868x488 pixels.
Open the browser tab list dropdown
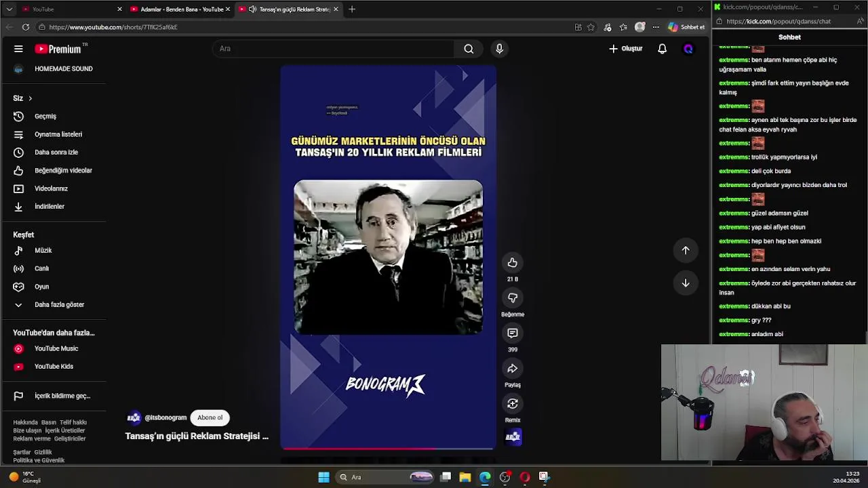click(x=9, y=9)
